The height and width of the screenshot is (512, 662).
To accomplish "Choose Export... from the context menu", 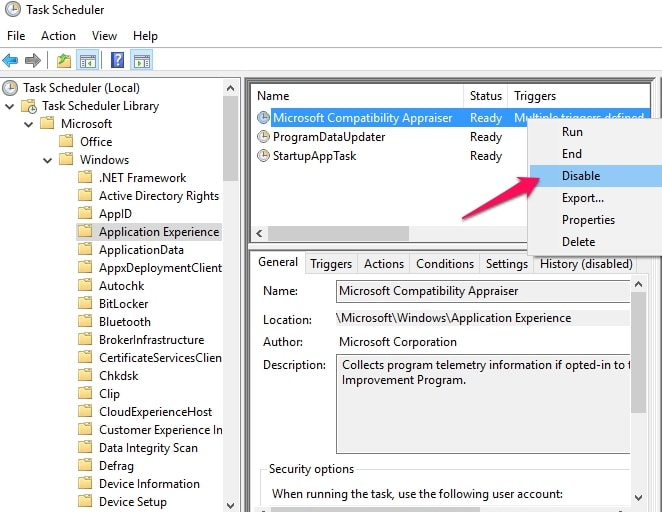I will pyautogui.click(x=596, y=198).
